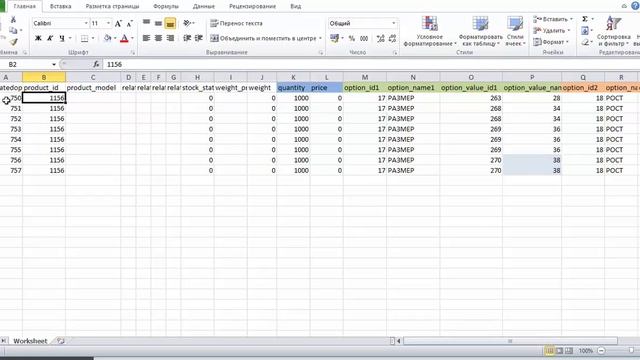The width and height of the screenshot is (640, 360).
Task: Increase decimal places
Action: pos(380,38)
